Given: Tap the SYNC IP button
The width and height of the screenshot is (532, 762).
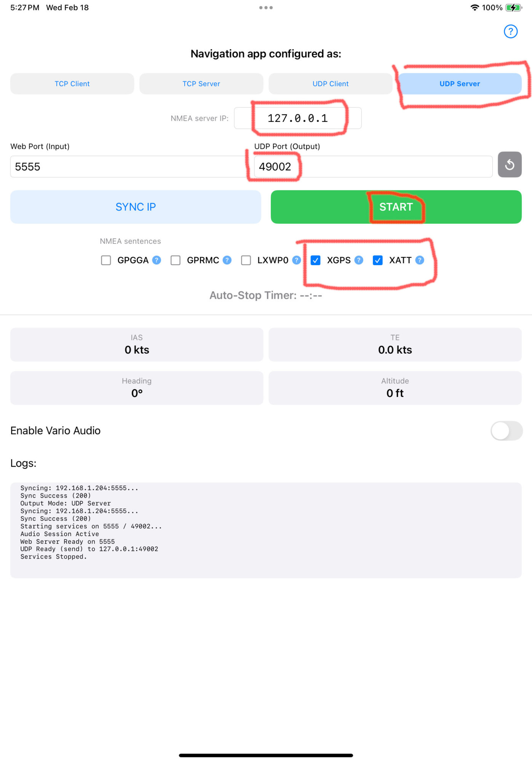Looking at the screenshot, I should pyautogui.click(x=136, y=207).
